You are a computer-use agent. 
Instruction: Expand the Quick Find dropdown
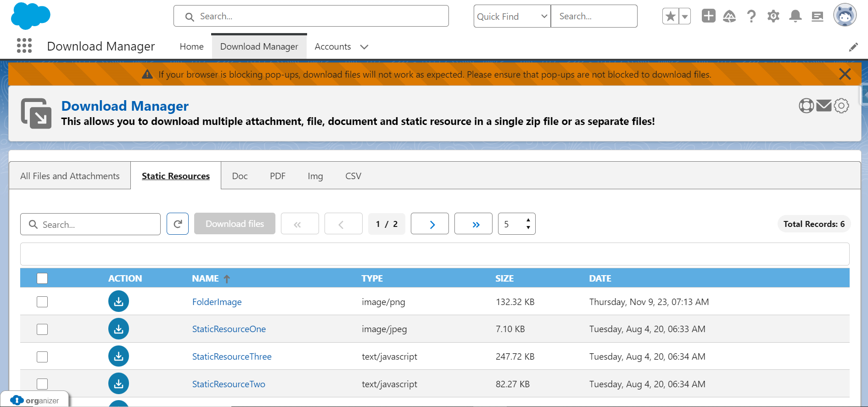click(512, 17)
